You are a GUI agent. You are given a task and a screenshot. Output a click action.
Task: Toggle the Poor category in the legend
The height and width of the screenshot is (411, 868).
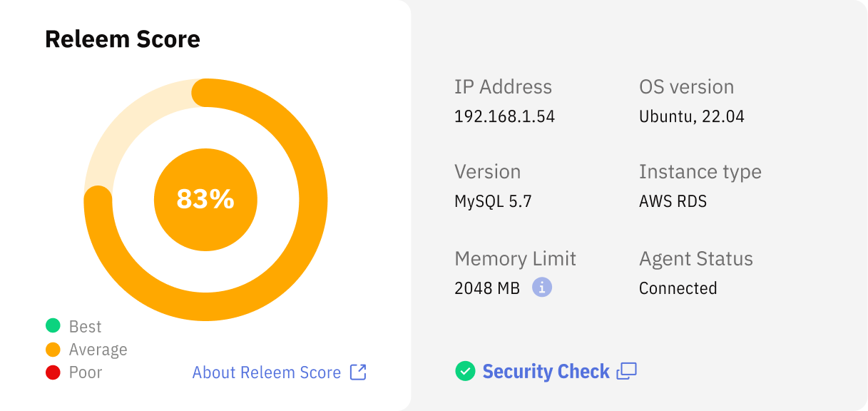86,372
